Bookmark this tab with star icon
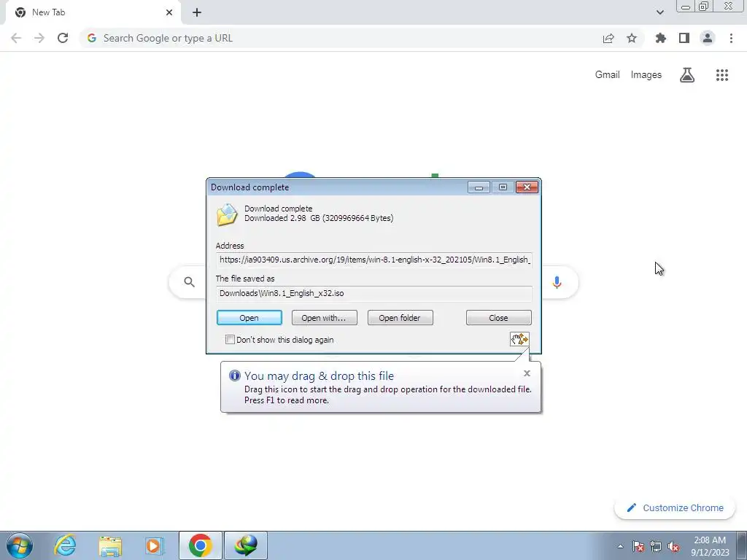 (x=632, y=38)
